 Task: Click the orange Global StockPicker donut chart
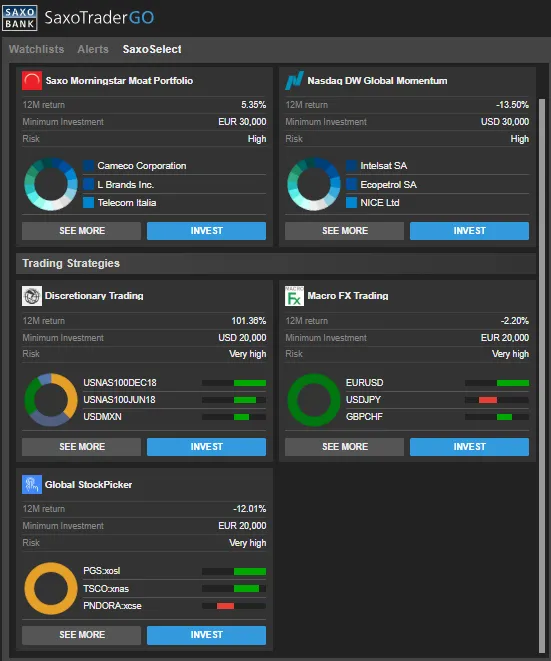point(51,588)
